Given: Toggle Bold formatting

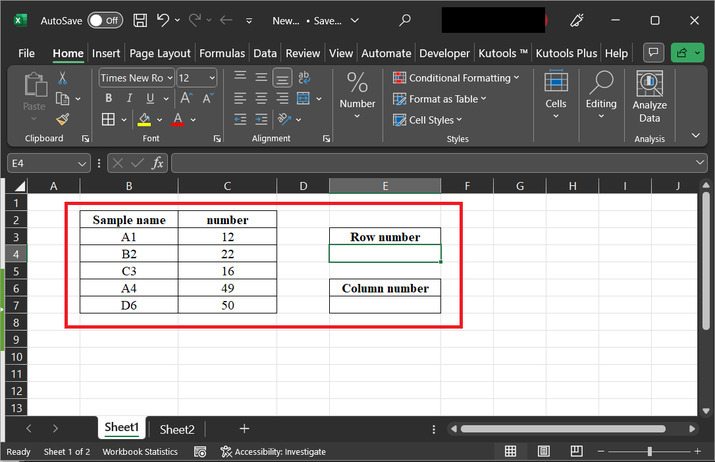Looking at the screenshot, I should 108,98.
